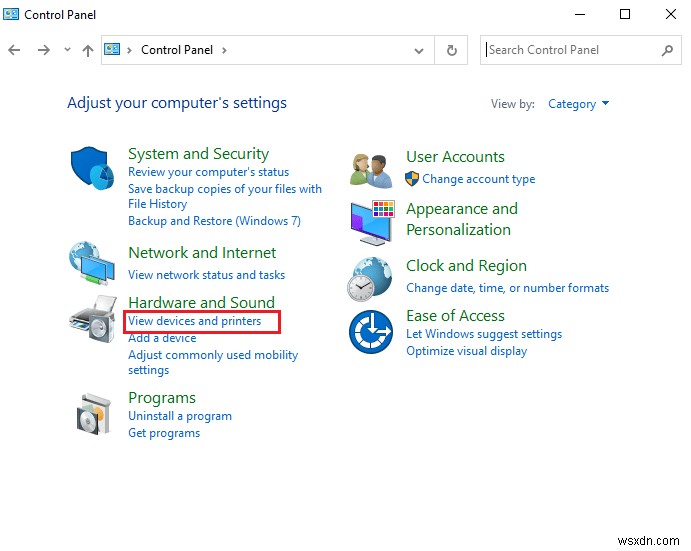Click the Get programs link

pyautogui.click(x=164, y=433)
